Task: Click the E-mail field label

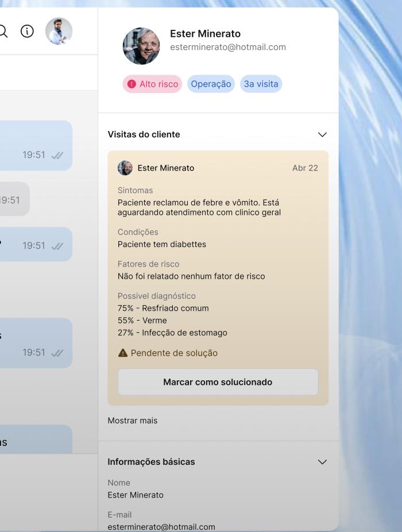Action: (119, 515)
